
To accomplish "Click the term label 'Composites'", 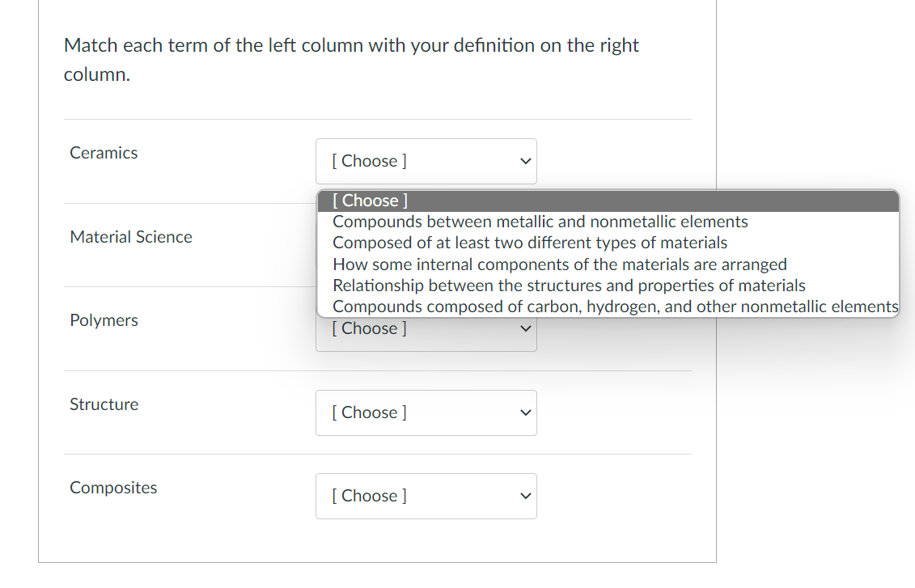I will pyautogui.click(x=113, y=487).
